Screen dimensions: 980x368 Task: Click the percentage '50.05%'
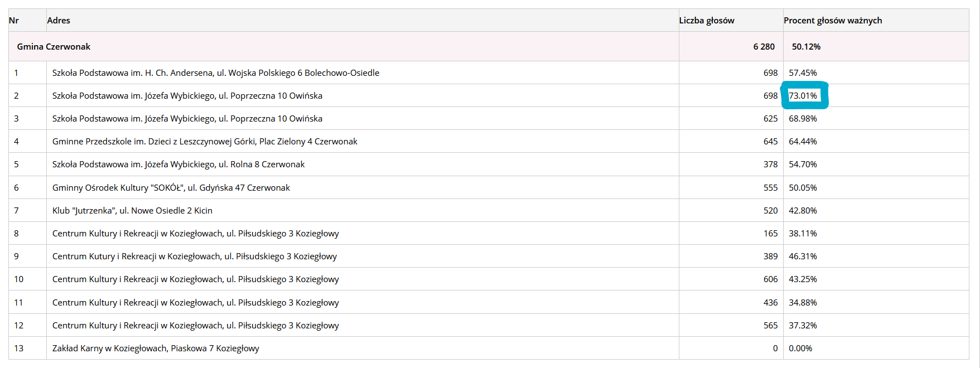[x=803, y=188]
